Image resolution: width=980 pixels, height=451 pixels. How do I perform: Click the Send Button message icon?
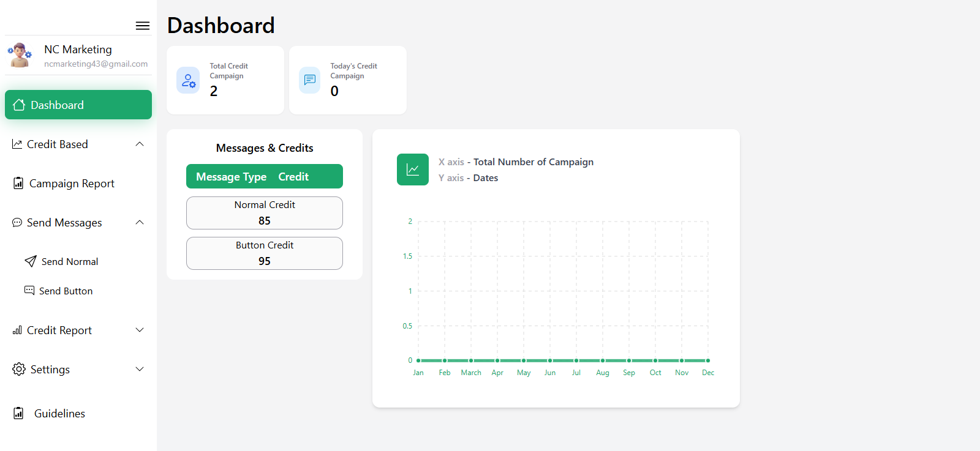(29, 290)
